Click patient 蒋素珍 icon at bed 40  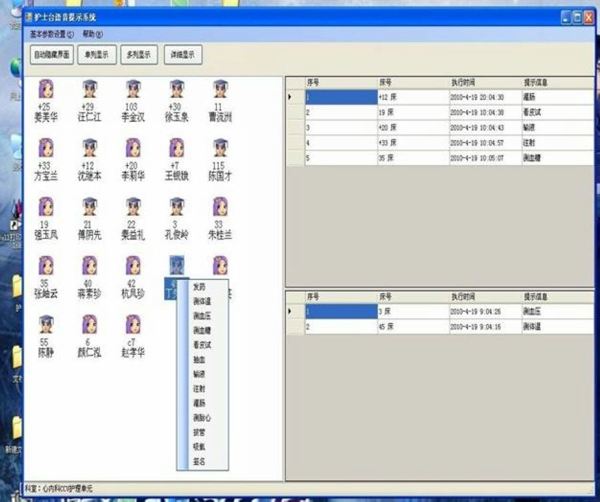[x=88, y=266]
